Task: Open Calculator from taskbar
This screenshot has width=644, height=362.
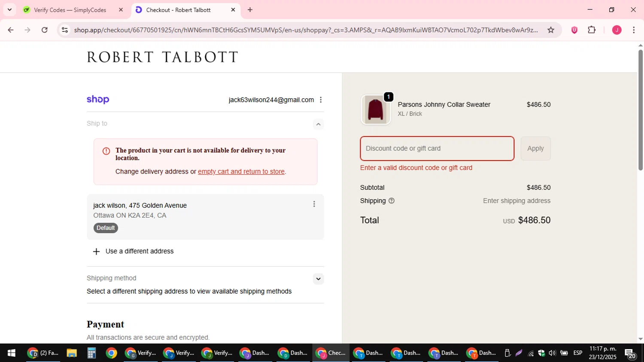Action: pos(91,353)
